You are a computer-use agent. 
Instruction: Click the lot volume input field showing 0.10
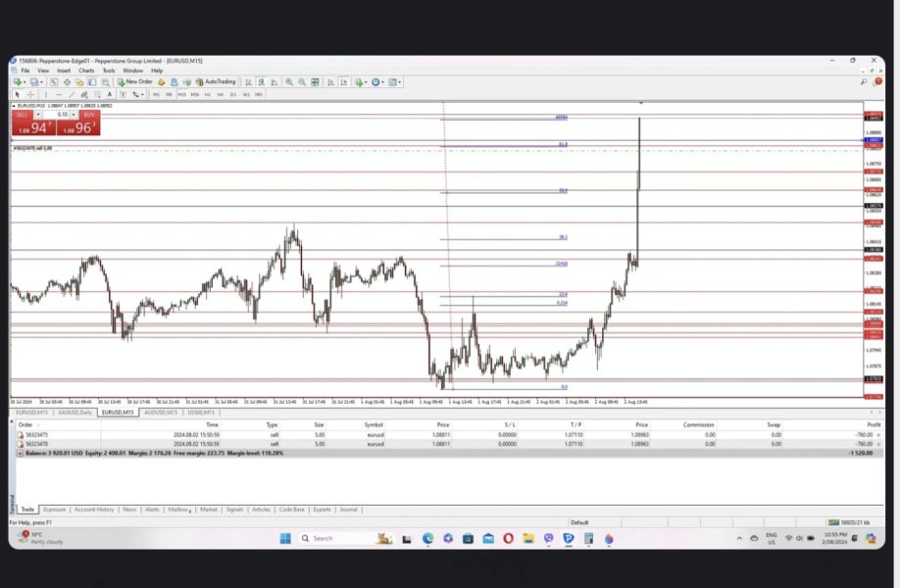(61, 115)
